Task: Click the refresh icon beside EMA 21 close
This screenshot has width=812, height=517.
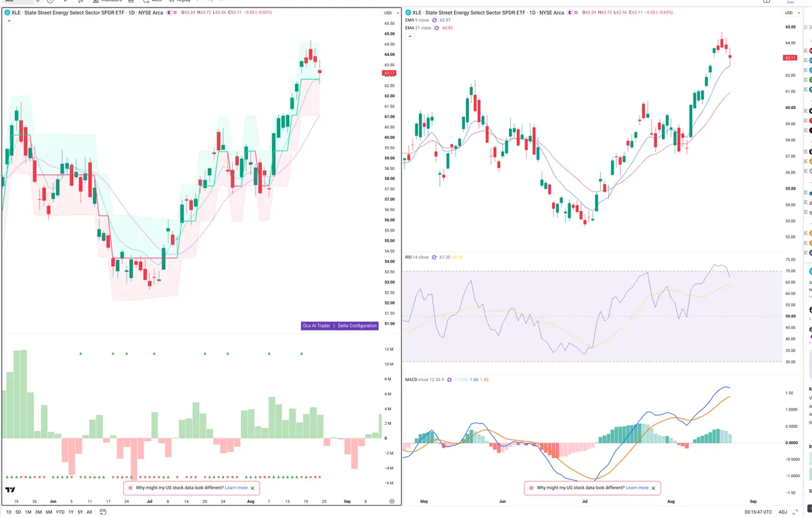Action: pos(436,28)
